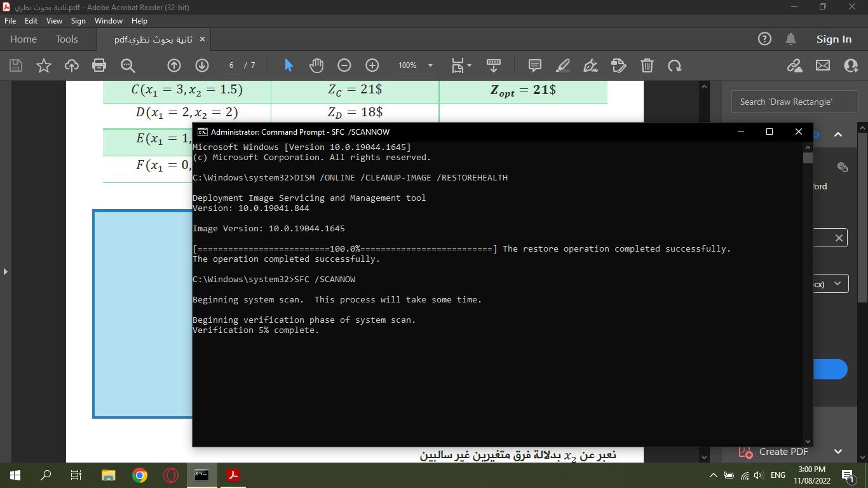Go to previous page arrow
The width and height of the screenshot is (868, 488).
(x=173, y=65)
